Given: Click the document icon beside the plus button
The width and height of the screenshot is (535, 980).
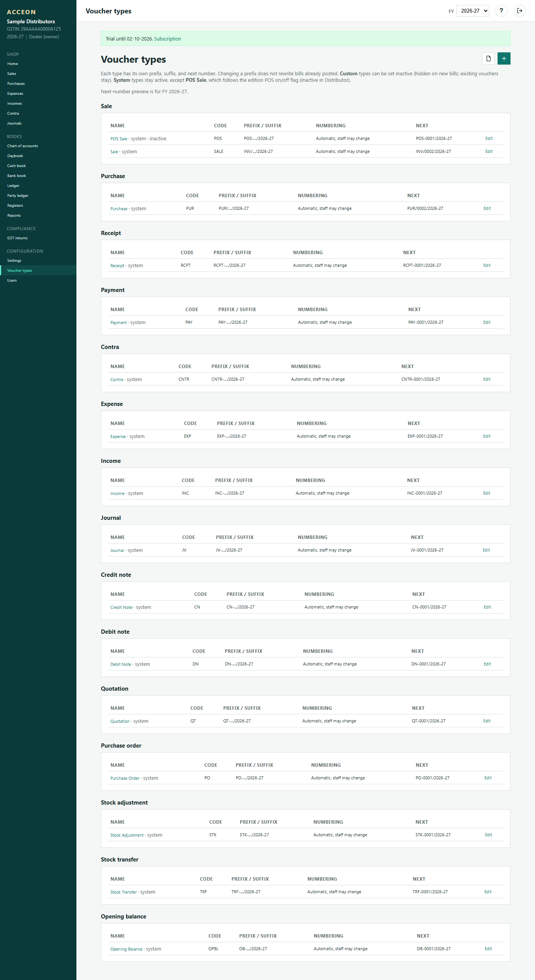Looking at the screenshot, I should tap(488, 58).
